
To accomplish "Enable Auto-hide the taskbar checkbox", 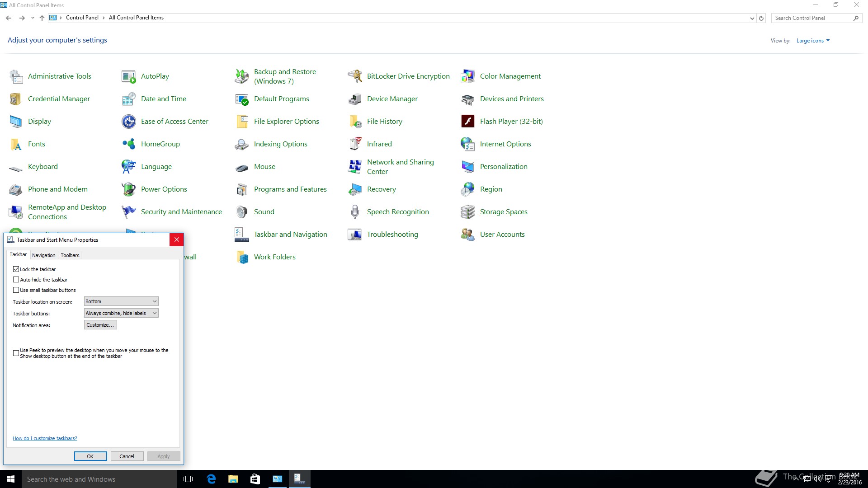I will [16, 280].
